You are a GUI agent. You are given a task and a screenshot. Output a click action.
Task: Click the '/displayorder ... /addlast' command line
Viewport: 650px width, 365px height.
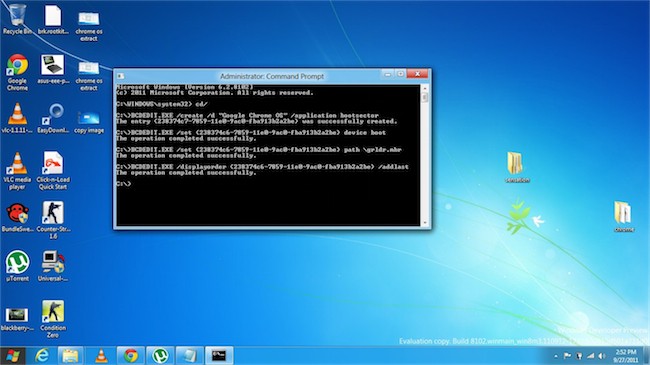[262, 166]
